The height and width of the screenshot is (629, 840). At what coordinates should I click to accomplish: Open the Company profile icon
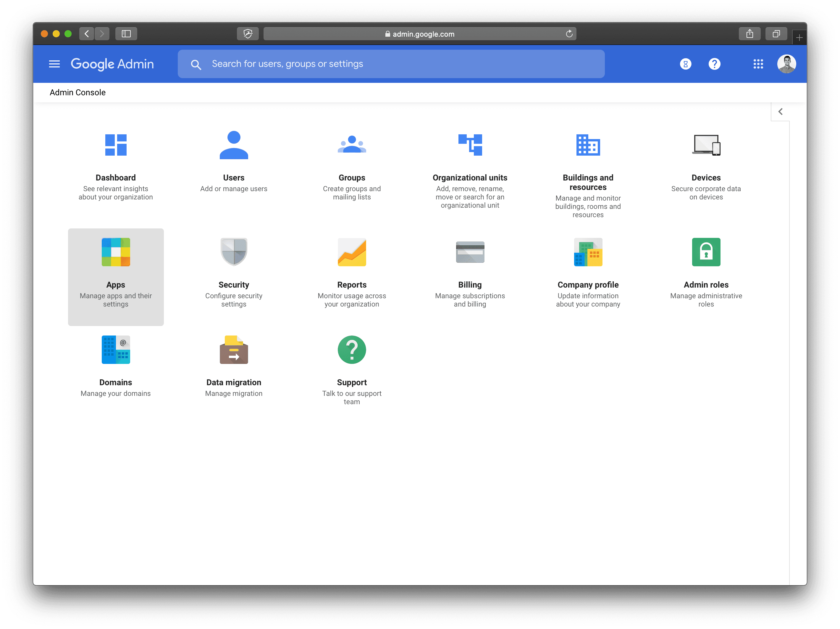tap(588, 252)
